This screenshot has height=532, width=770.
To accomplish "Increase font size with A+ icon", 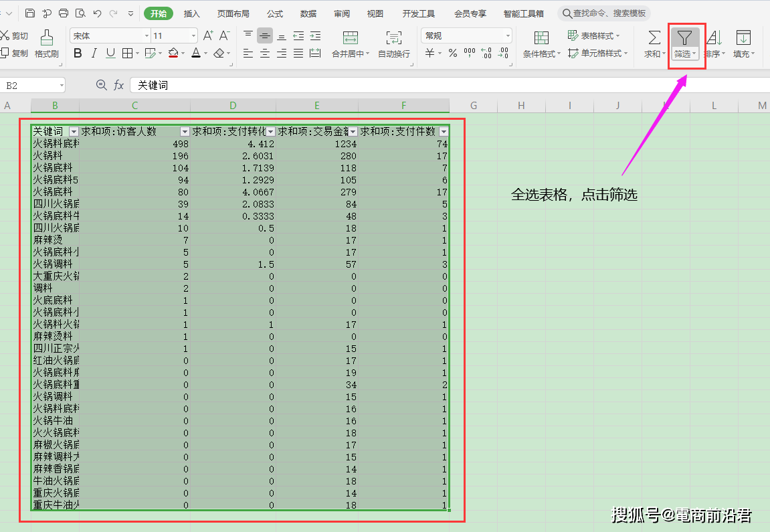I will pos(208,35).
